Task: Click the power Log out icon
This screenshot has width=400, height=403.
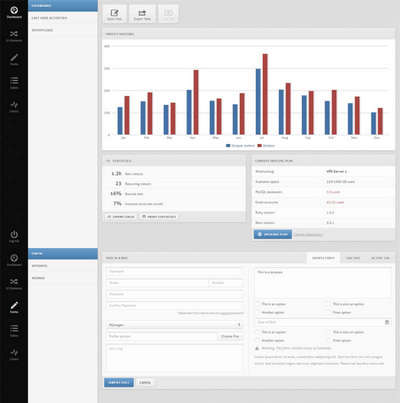Action: point(14,236)
